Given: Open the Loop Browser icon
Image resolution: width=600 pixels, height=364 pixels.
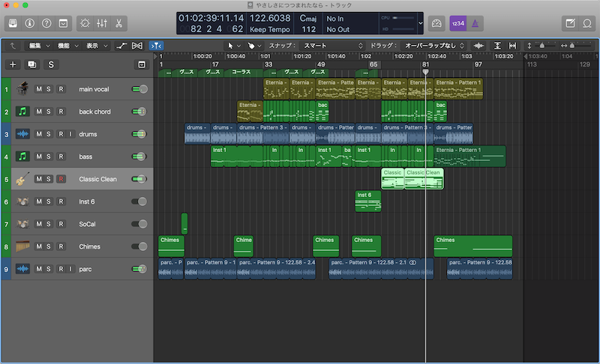Looking at the screenshot, I should point(587,24).
